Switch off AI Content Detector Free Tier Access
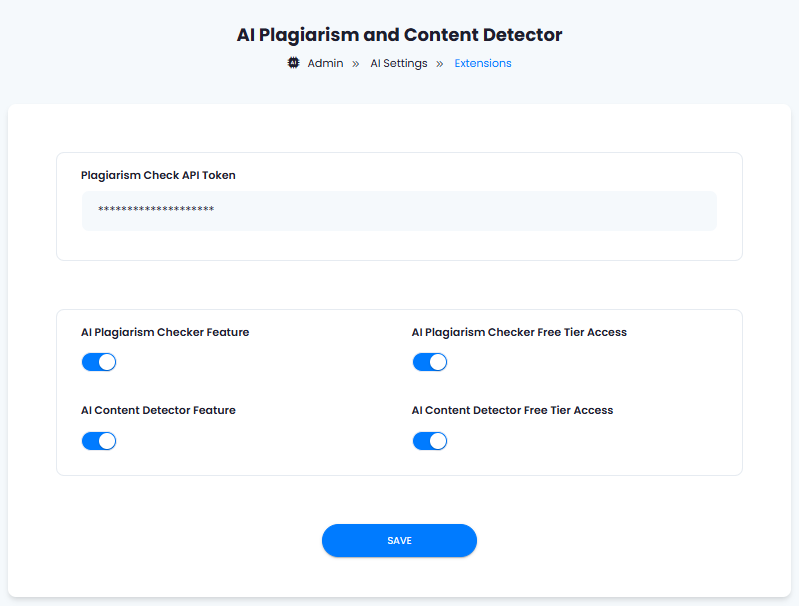This screenshot has width=799, height=606. [x=430, y=441]
